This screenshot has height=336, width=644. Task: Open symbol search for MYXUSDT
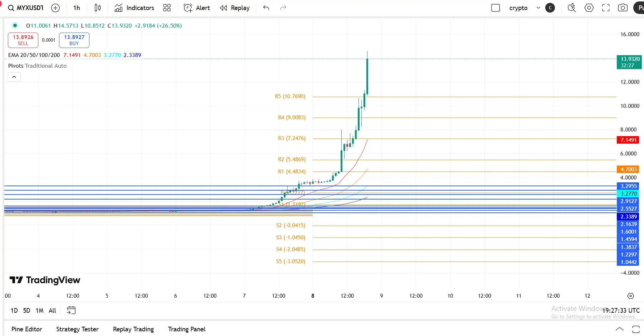coord(26,8)
